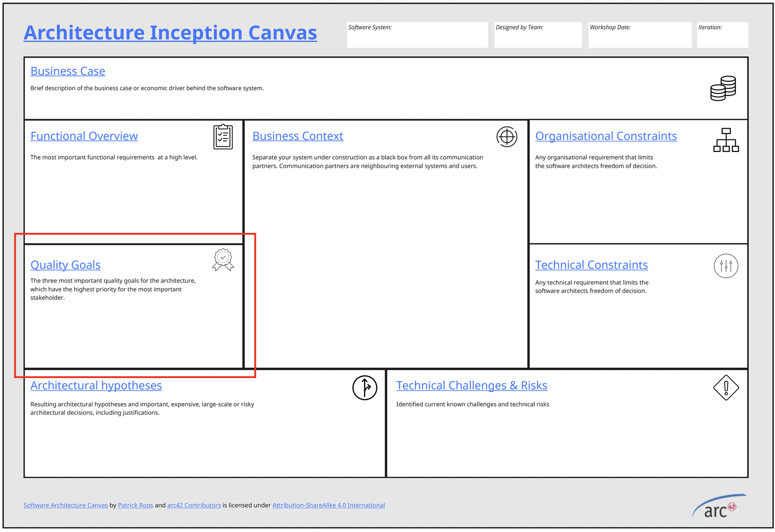Click the stacked coins icon in Business Case
The width and height of the screenshot is (775, 532).
tap(723, 89)
